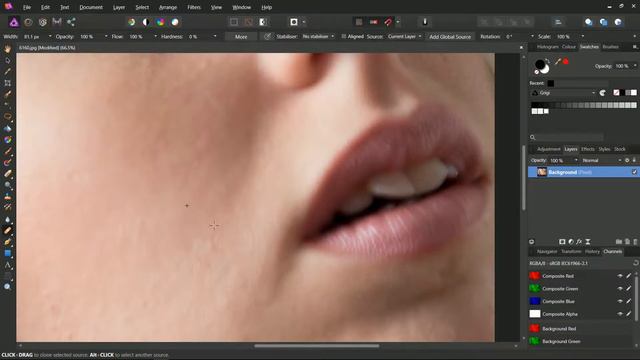Image resolution: width=640 pixels, height=360 pixels.
Task: Select the Move tool arrow
Action: pyautogui.click(x=7, y=60)
